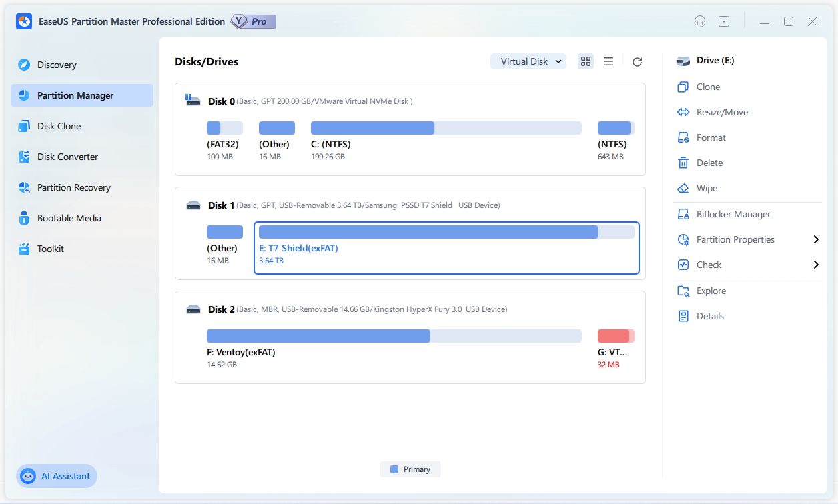This screenshot has width=838, height=504.
Task: Click the Disk Converter sidebar icon
Action: pyautogui.click(x=24, y=157)
